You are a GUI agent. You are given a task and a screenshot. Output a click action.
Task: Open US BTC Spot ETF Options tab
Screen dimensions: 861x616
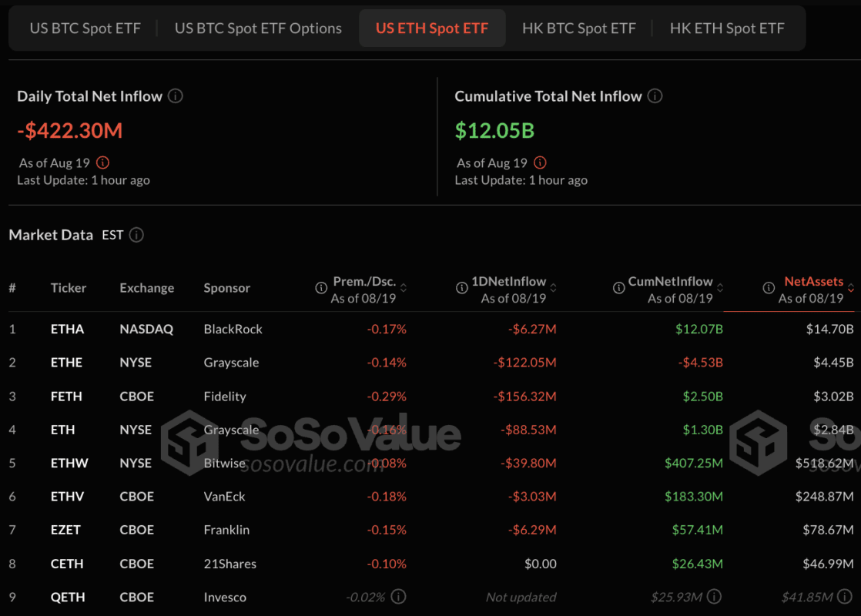(x=258, y=28)
